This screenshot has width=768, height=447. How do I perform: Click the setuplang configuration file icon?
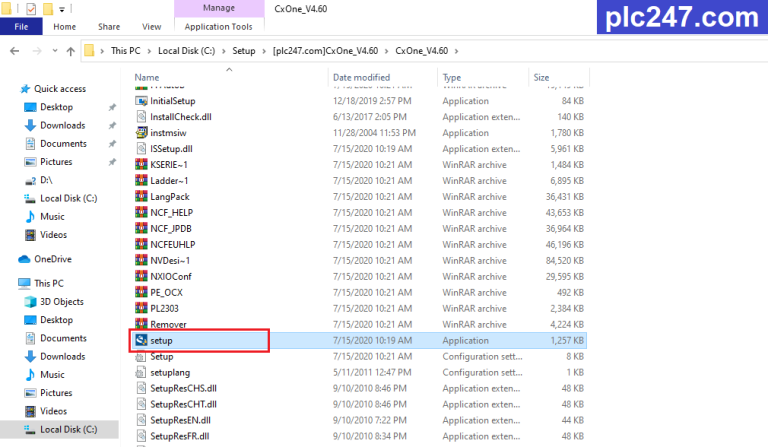click(141, 373)
